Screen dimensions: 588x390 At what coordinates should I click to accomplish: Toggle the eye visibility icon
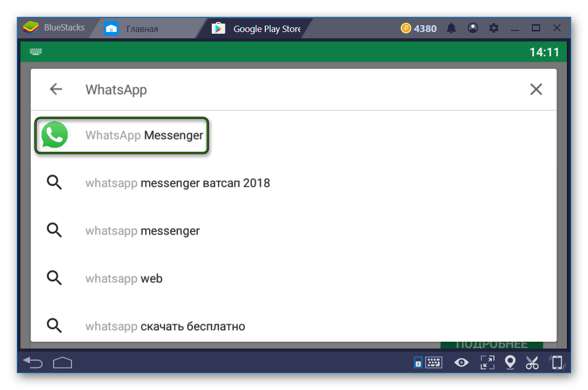[x=461, y=362]
